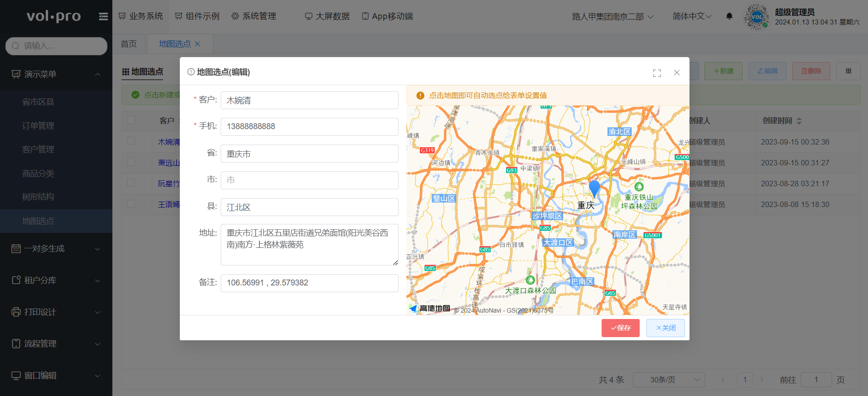Image resolution: width=868 pixels, height=396 pixels.
Task: Click the 编辑 button
Action: click(767, 71)
